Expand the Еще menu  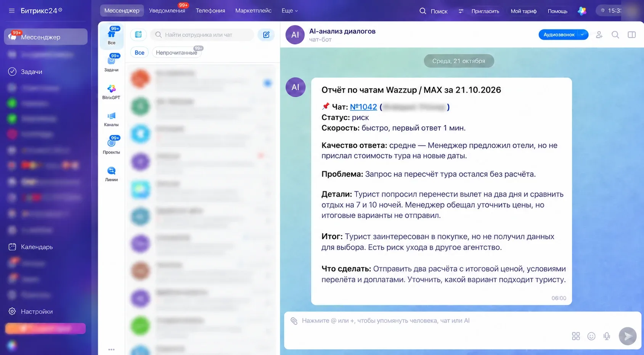[289, 11]
